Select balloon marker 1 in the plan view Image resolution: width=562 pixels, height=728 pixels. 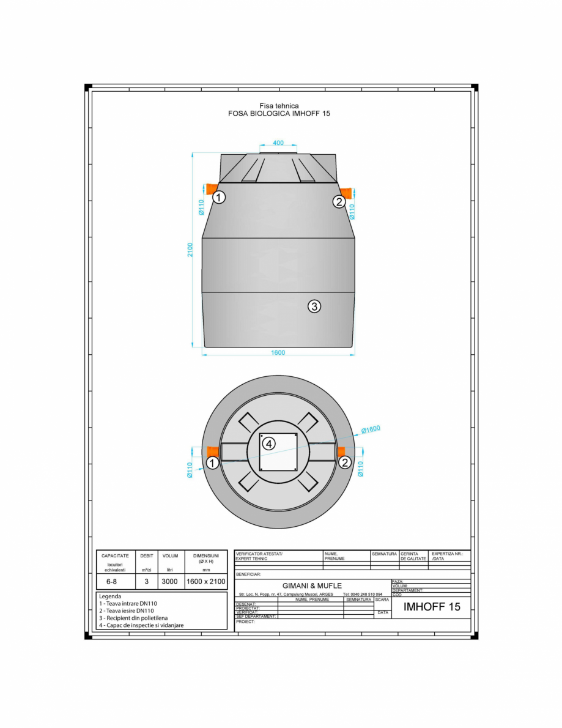pos(212,463)
